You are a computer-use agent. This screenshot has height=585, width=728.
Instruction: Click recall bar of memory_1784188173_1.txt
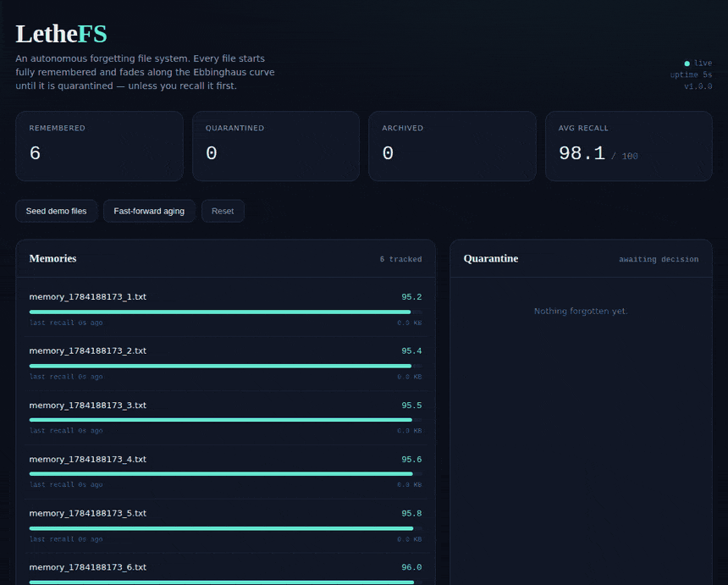click(226, 312)
